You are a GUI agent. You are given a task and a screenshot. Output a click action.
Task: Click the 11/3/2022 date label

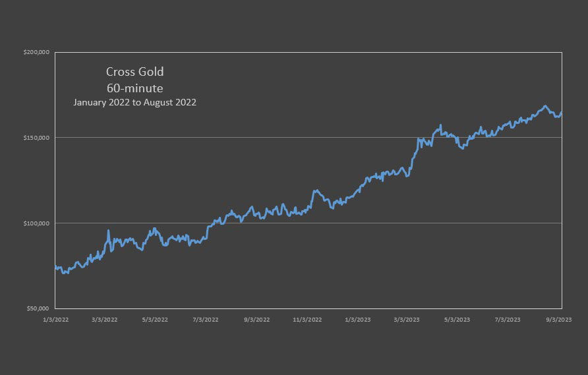[307, 320]
